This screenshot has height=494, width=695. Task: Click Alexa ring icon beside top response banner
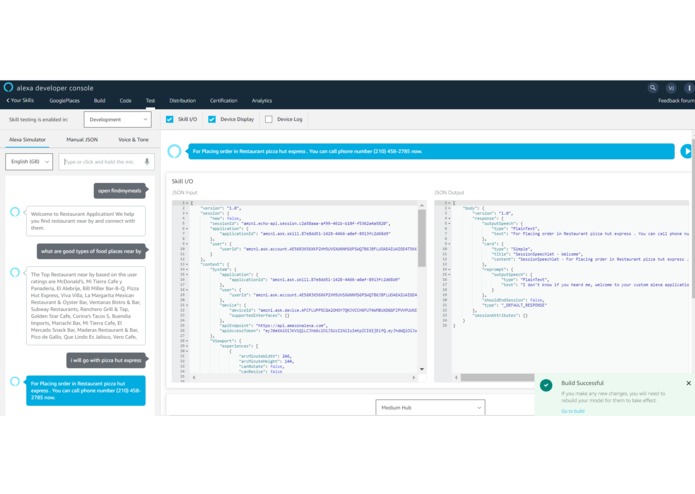174,151
